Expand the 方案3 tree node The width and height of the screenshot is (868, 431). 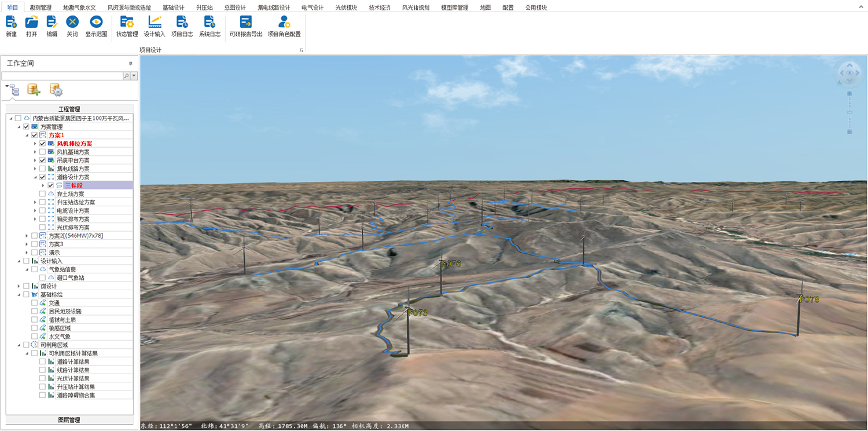(27, 244)
